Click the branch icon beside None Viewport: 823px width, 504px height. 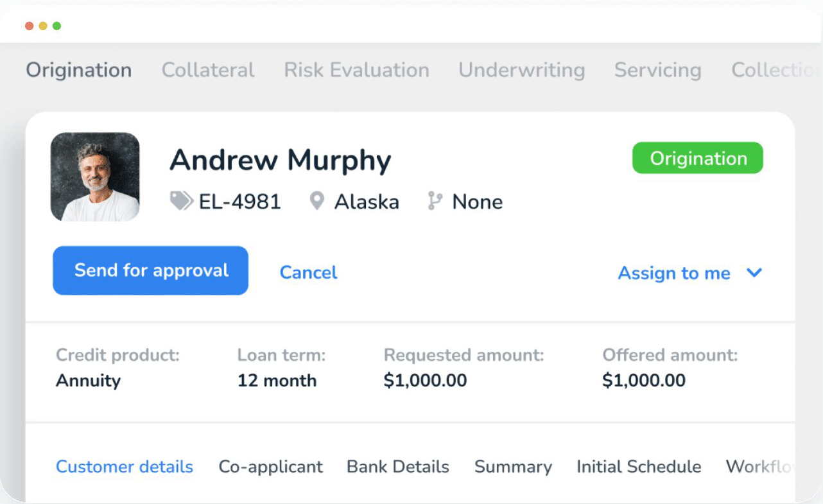point(435,202)
